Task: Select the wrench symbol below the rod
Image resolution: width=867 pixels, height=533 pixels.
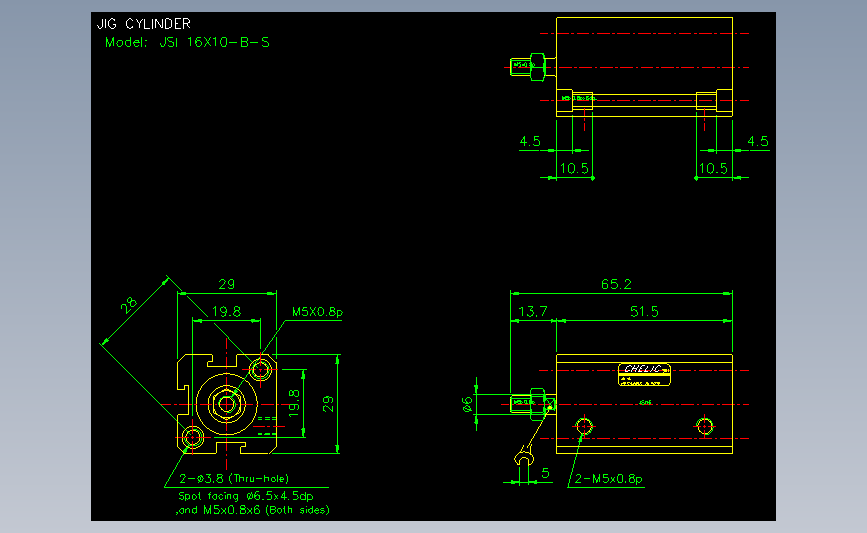Action: (525, 457)
